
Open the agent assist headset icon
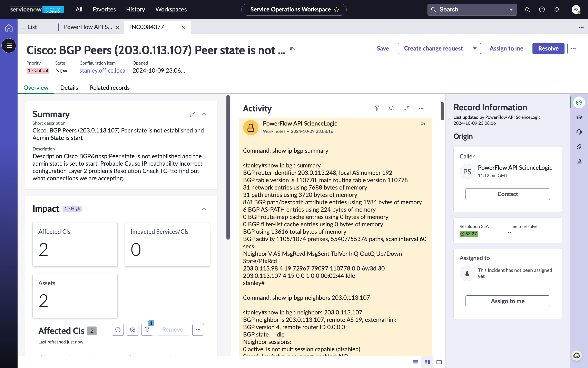point(579,132)
